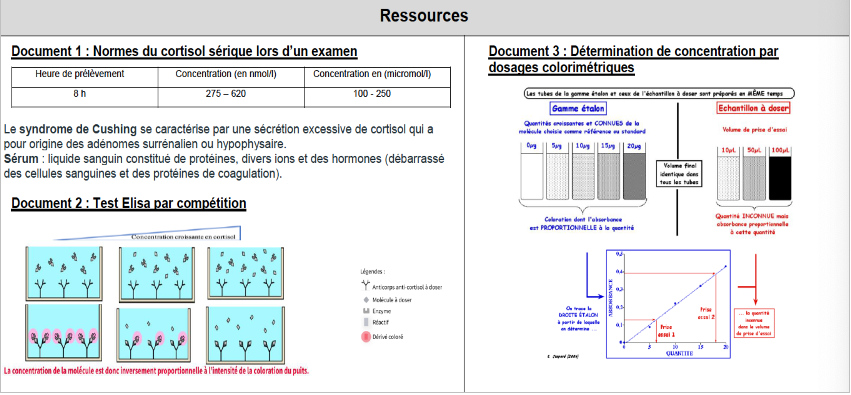Click the 'Document 1 : Normes du cortisol sérique' heading
This screenshot has height=395, width=851.
185,52
